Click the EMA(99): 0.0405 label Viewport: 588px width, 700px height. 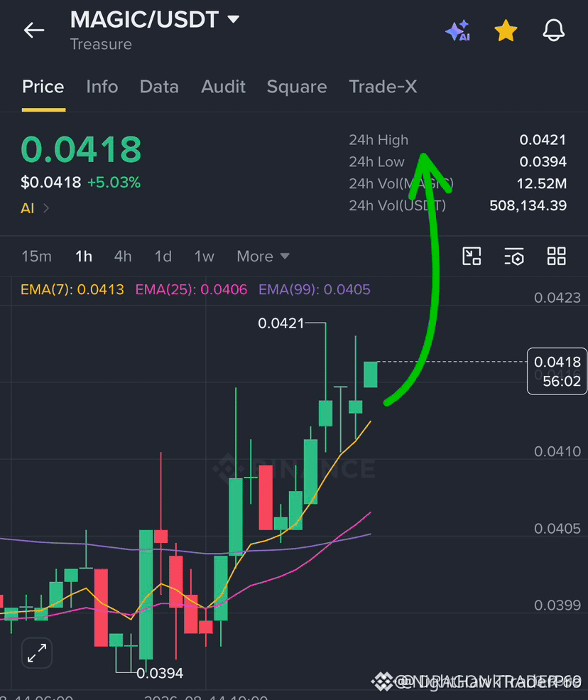315,290
